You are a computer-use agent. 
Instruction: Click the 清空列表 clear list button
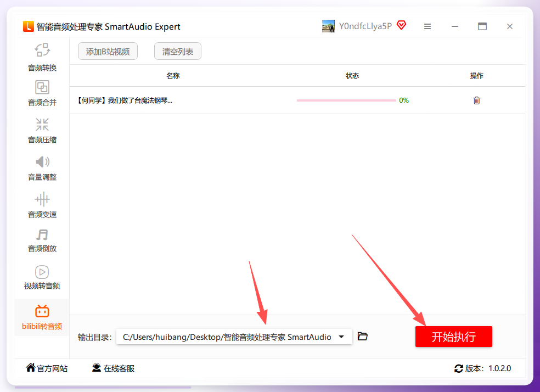coord(178,51)
